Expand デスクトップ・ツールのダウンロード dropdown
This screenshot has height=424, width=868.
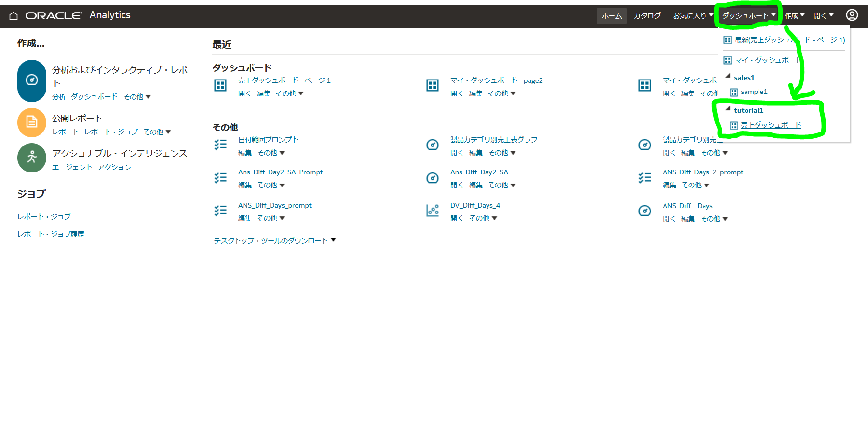click(275, 240)
